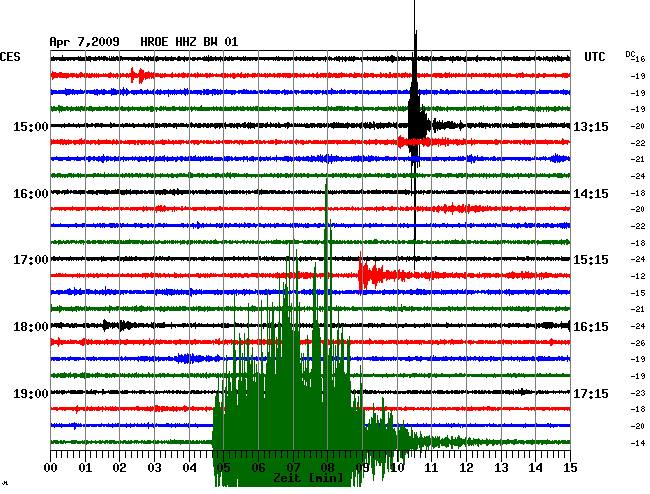The image size is (650, 494).
Task: Click the 16:15 UTC time label
Action: tap(591, 327)
